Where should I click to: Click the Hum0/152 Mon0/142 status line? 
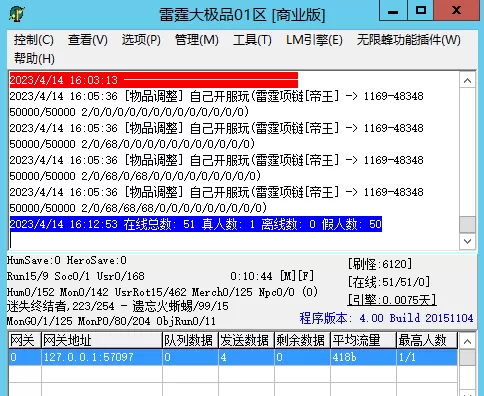162,292
